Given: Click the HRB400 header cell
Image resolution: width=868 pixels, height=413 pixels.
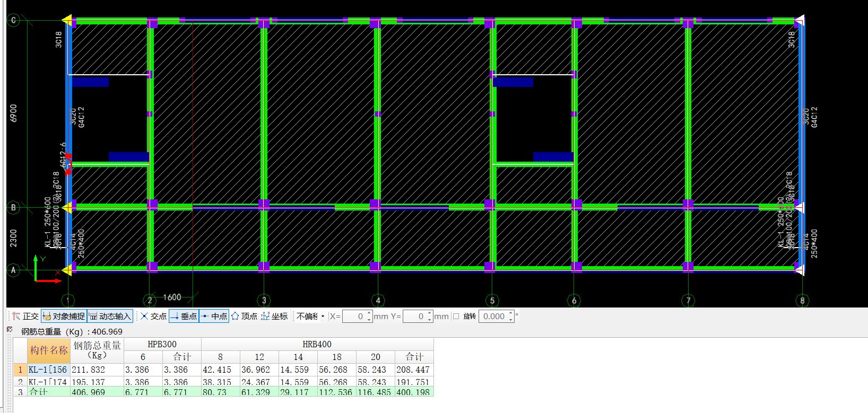Looking at the screenshot, I should point(317,344).
